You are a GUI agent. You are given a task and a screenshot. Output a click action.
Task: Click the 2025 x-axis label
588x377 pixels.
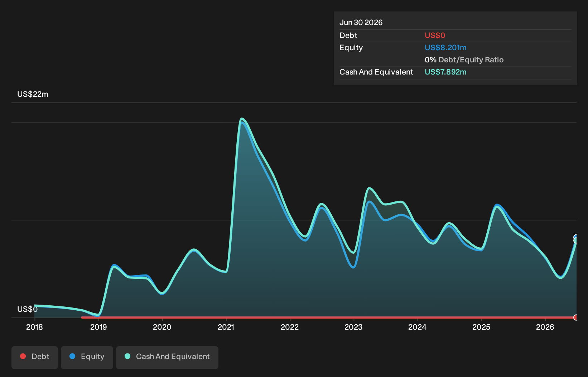[481, 327]
